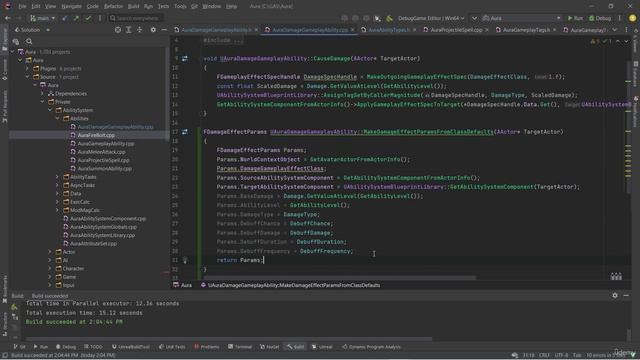The width and height of the screenshot is (640, 360).
Task: Expand the Dependencies node
Action: [42, 93]
